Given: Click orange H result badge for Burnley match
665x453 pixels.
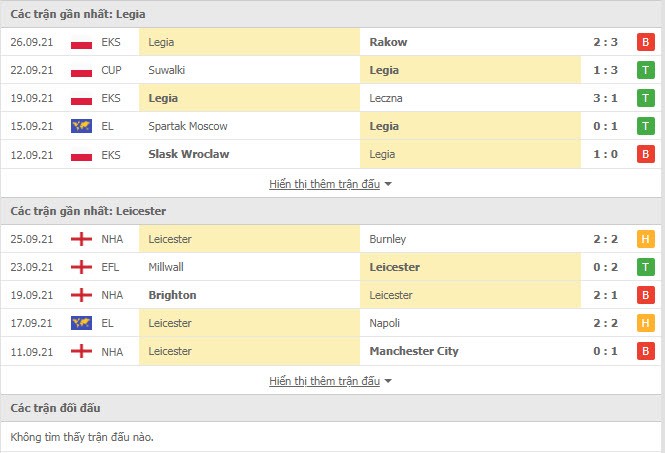Looking at the screenshot, I should [x=646, y=240].
